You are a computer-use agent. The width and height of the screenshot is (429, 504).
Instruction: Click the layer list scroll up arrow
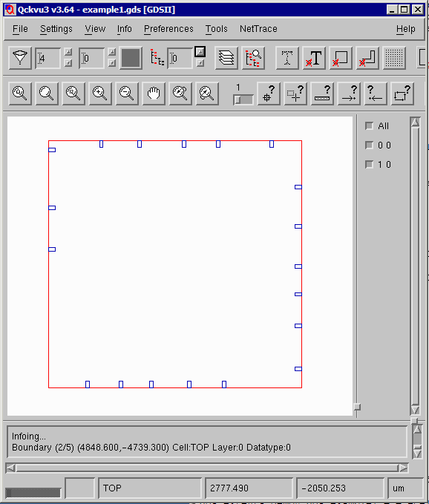point(415,122)
